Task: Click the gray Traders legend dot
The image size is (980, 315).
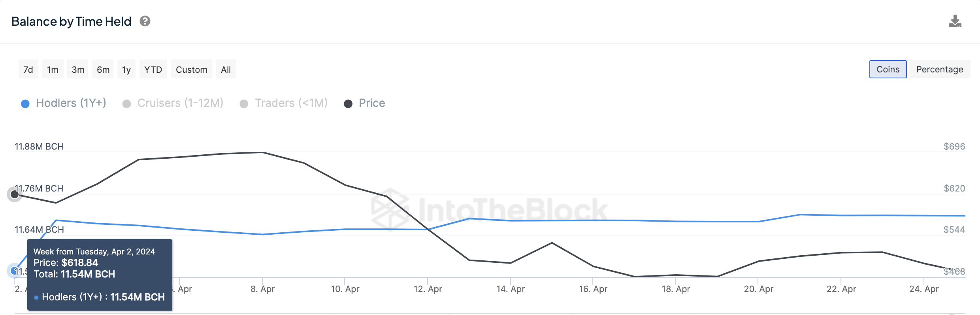Action: coord(244,103)
